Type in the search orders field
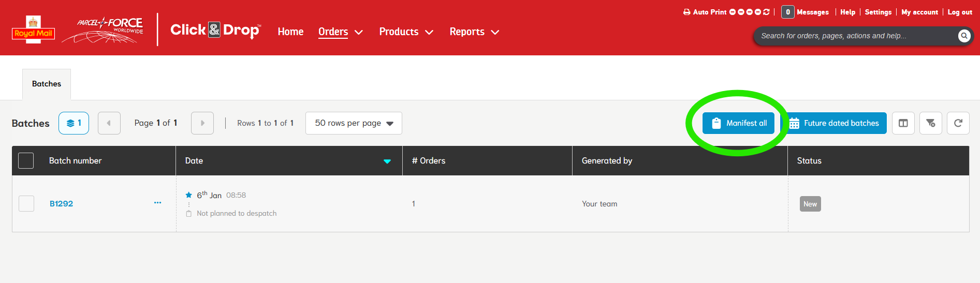Viewport: 980px width, 283px height. tap(854, 36)
